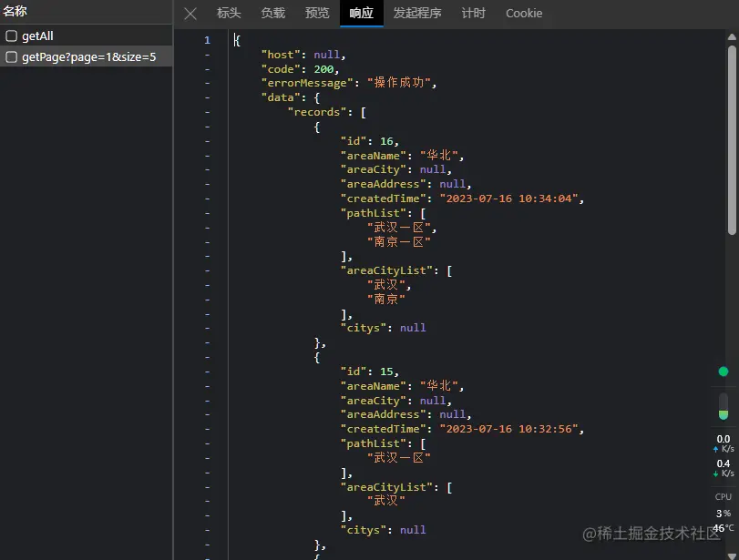This screenshot has height=560, width=739.
Task: Open the 发起程序 tab
Action: pyautogui.click(x=417, y=13)
